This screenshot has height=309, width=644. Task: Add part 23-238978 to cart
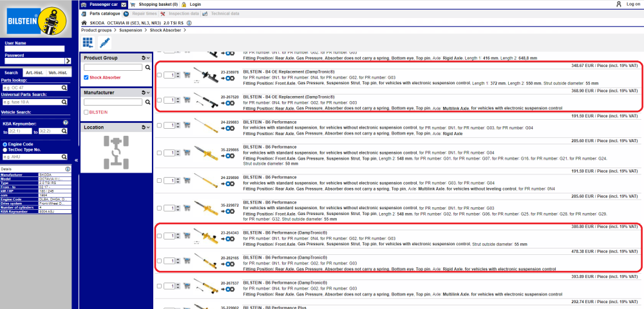point(187,75)
